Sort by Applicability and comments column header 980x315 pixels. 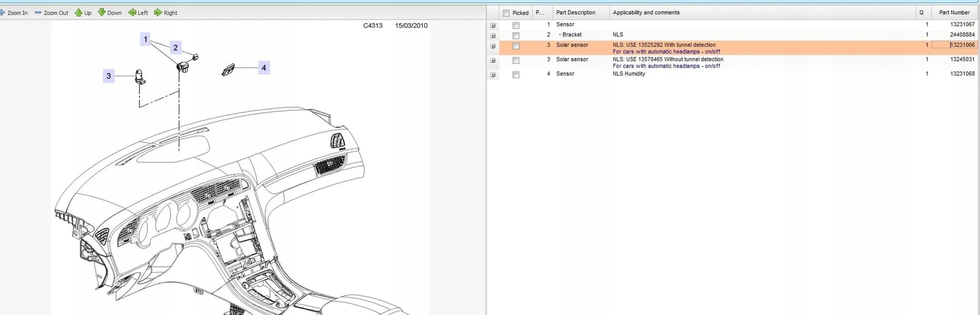click(x=762, y=13)
